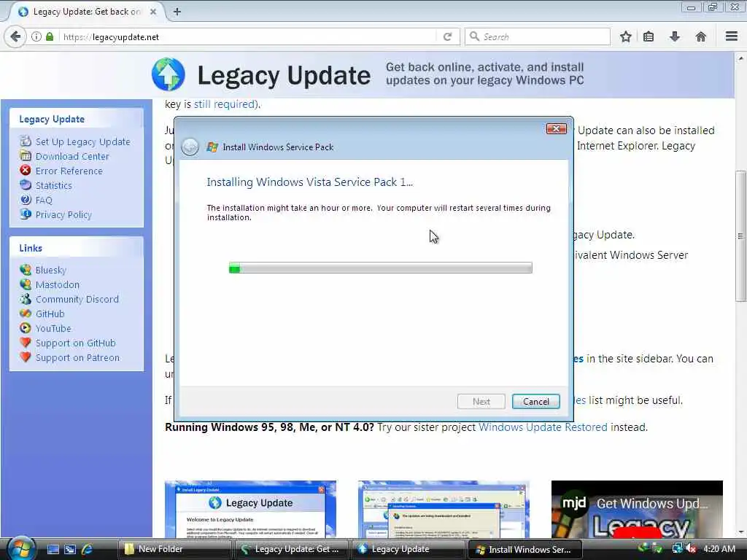
Task: Click the Statistics pie icon
Action: [x=26, y=184]
